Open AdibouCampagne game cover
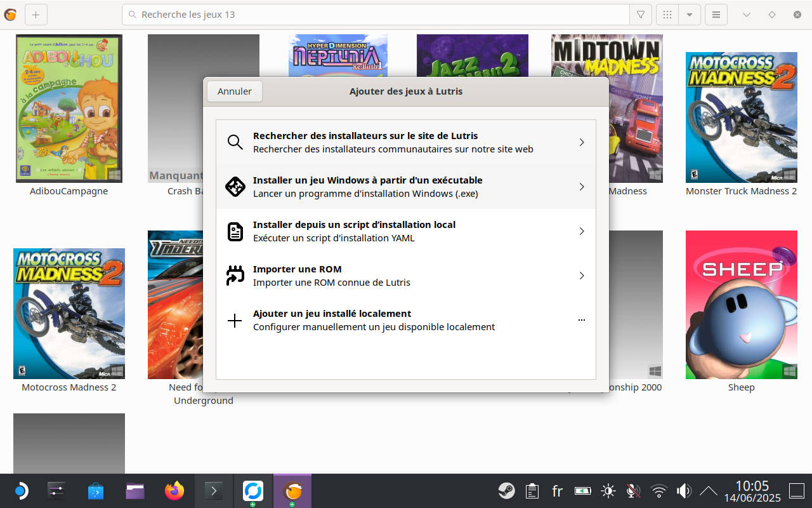 [69, 109]
